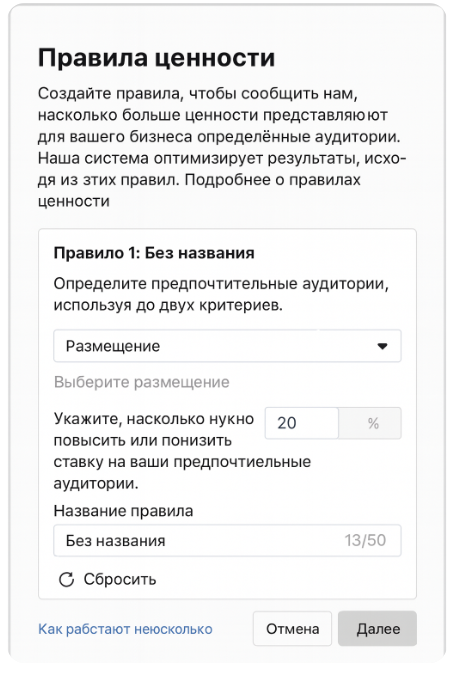Click the используя до двух критериев text
Screen dimensions: 457x675
click(168, 305)
